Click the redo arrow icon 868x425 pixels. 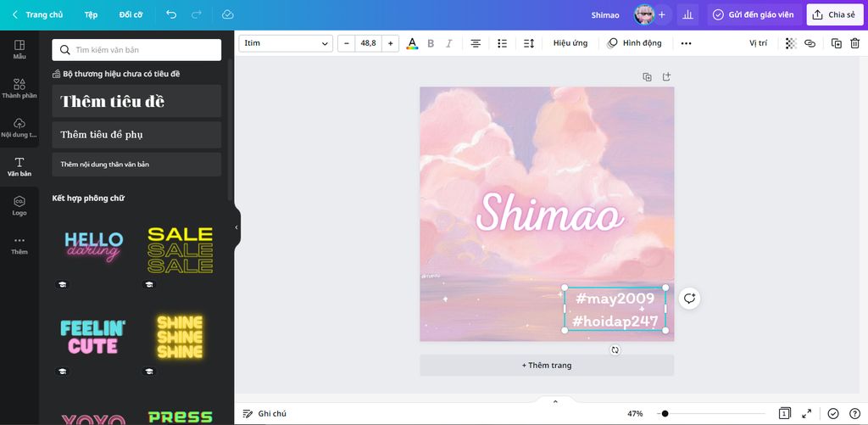click(197, 14)
